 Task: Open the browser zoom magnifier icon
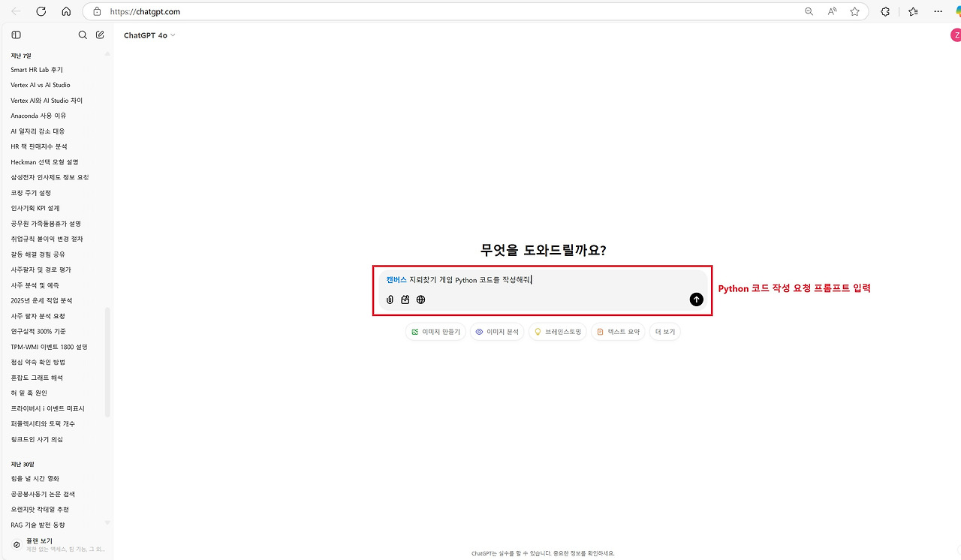coord(809,11)
